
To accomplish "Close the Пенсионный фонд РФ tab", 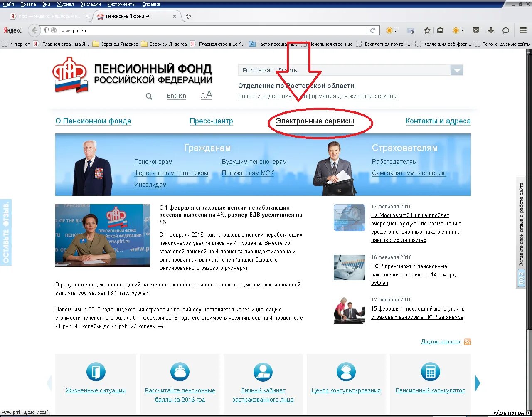I will click(175, 16).
